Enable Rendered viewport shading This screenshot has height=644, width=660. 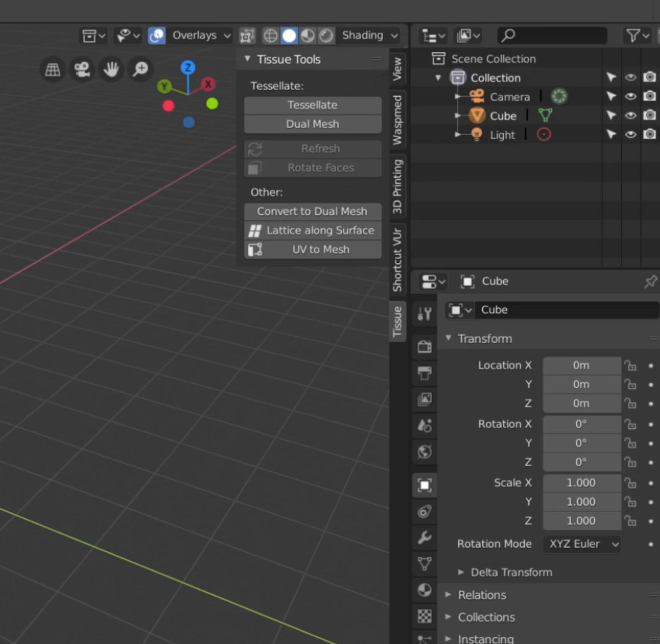327,35
